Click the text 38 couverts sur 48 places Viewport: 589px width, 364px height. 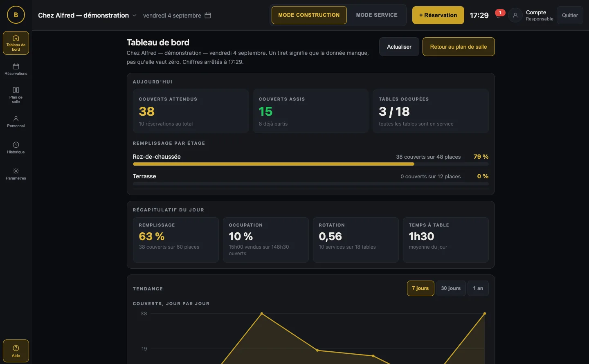click(428, 157)
